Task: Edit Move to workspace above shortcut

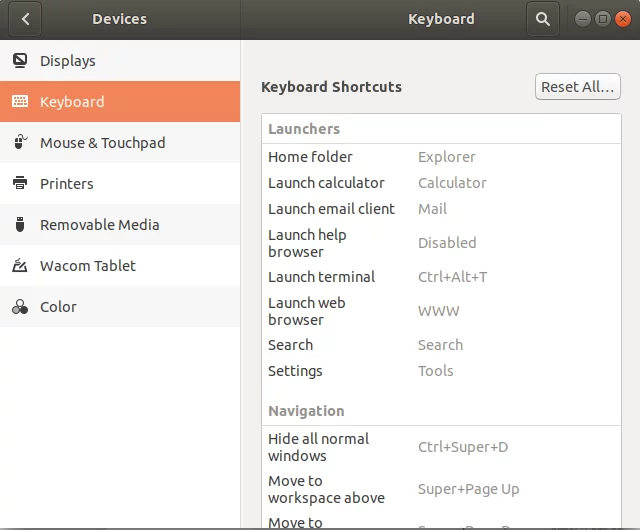Action: (441, 489)
